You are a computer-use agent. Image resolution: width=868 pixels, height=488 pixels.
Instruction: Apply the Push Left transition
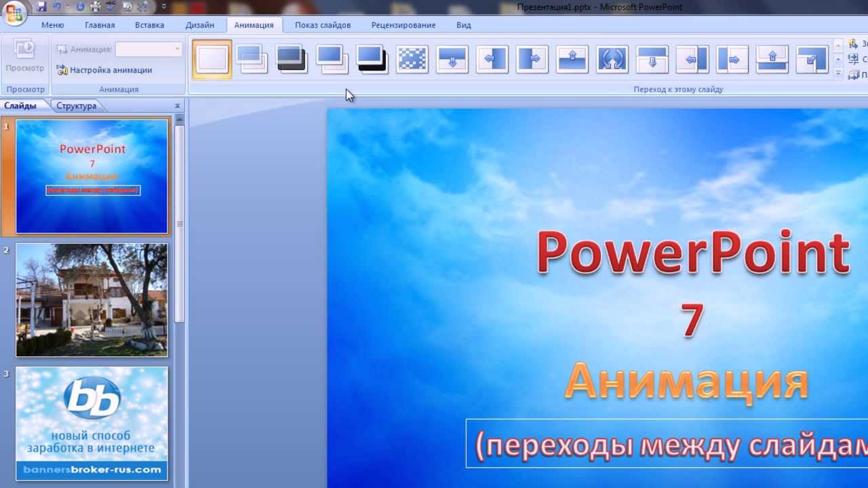point(692,59)
